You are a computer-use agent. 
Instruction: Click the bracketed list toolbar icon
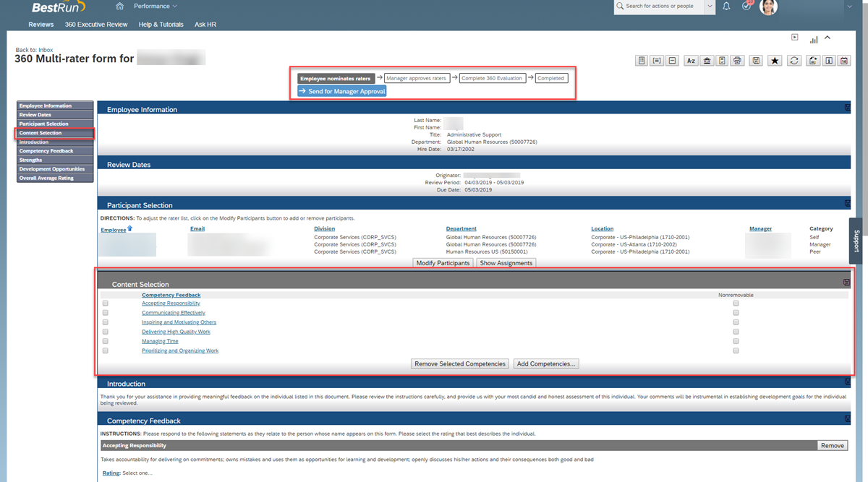[657, 61]
